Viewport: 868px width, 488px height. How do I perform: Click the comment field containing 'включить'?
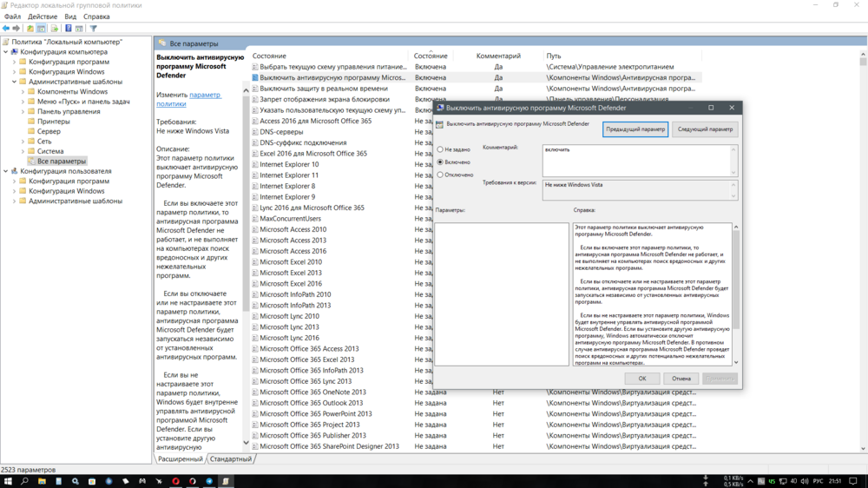pyautogui.click(x=637, y=160)
